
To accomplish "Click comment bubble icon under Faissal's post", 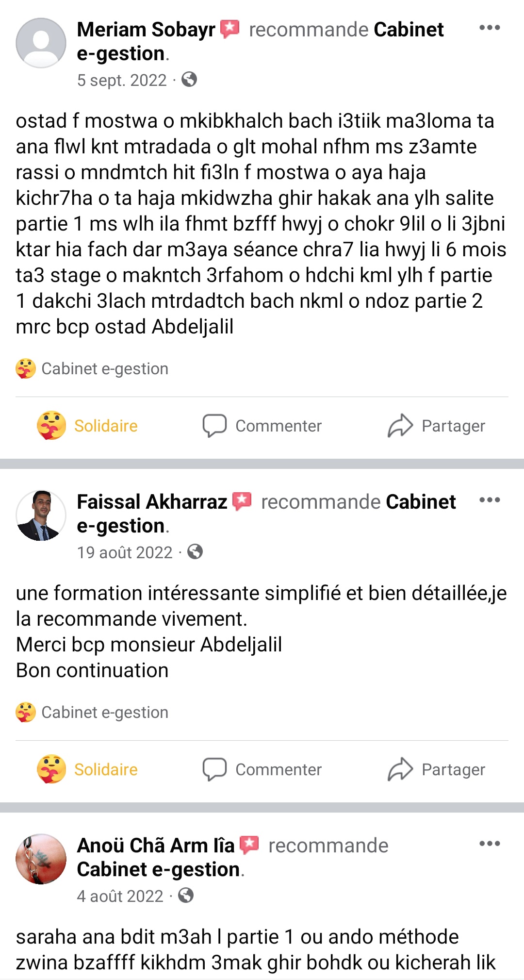I will point(214,769).
